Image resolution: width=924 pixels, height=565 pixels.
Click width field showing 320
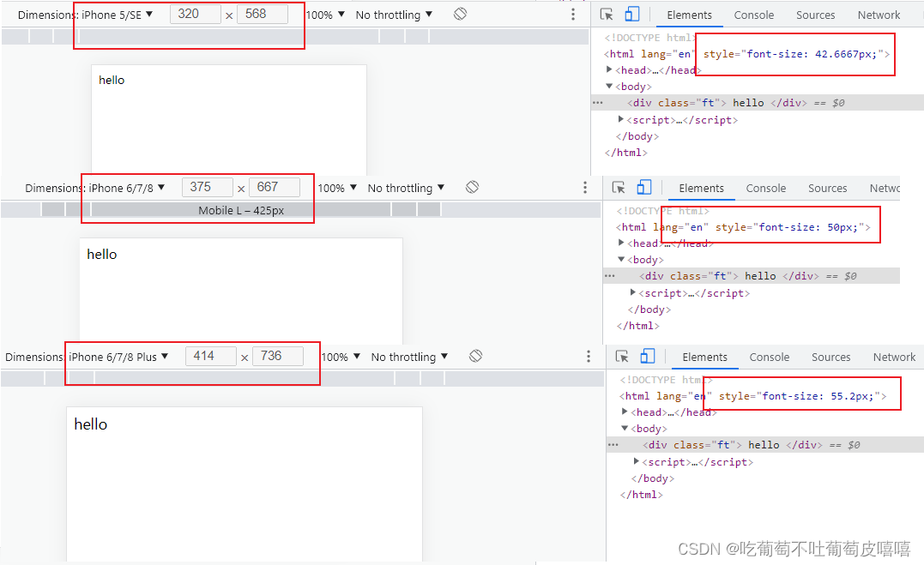coord(195,14)
